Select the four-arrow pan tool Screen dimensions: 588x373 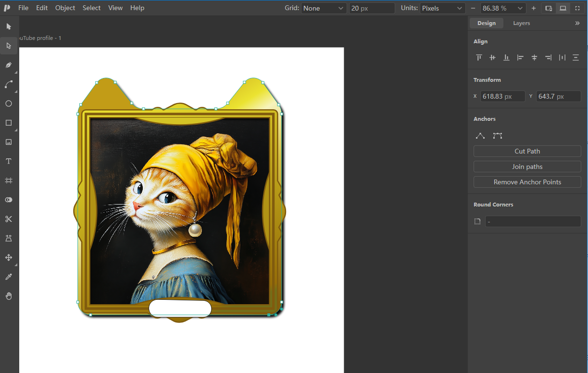click(9, 257)
